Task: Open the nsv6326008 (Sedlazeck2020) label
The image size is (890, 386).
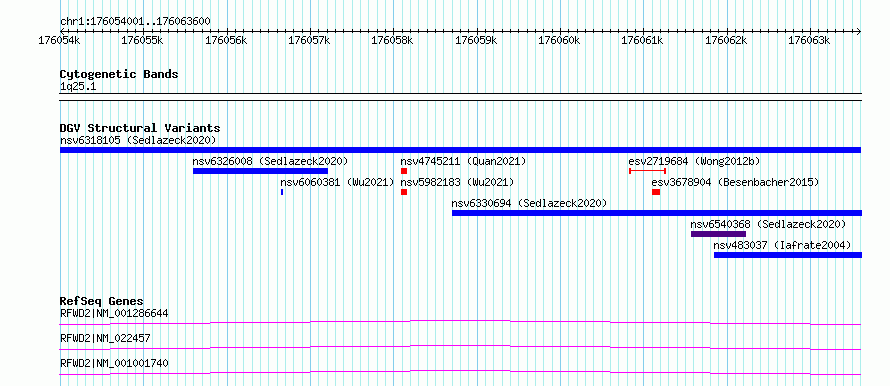Action: (270, 161)
